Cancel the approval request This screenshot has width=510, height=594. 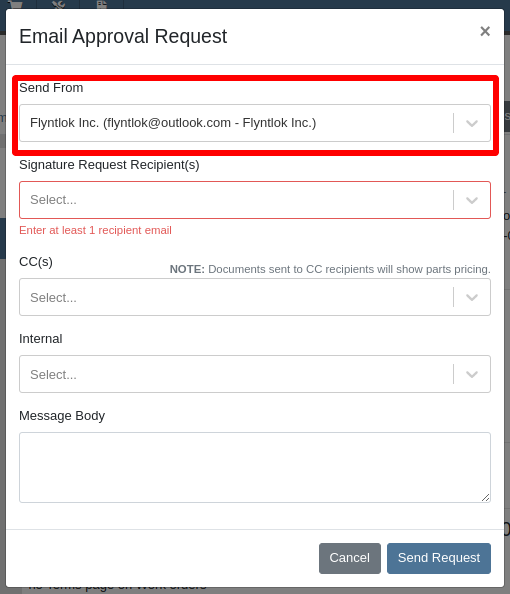pos(350,558)
